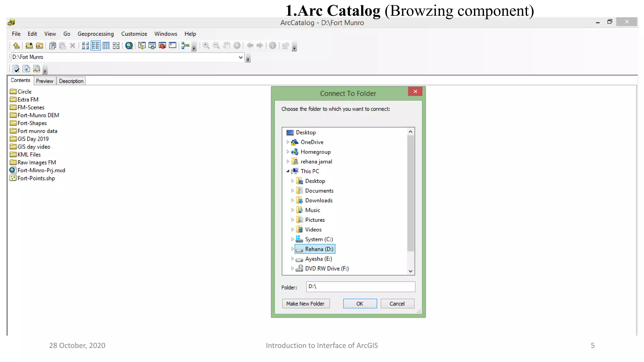The image size is (644, 362).
Task: Click the Up One Level toolbar icon
Action: [x=16, y=46]
